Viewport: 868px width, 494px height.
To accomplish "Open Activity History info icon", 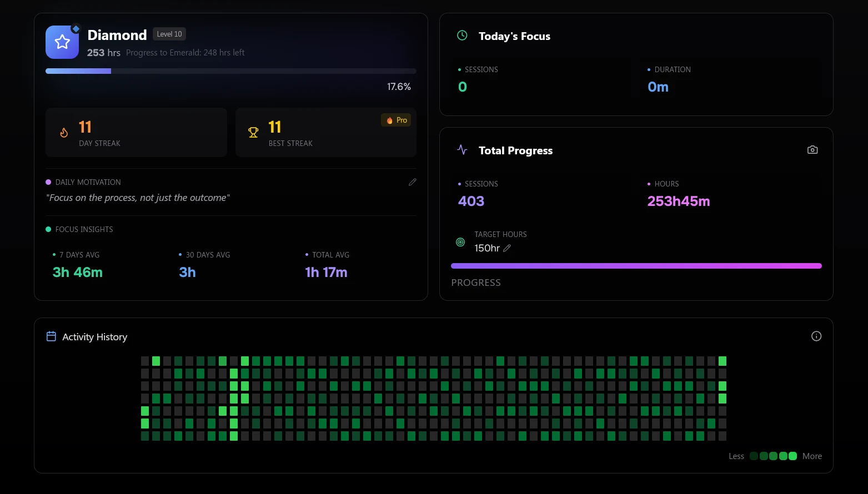I will tap(816, 336).
